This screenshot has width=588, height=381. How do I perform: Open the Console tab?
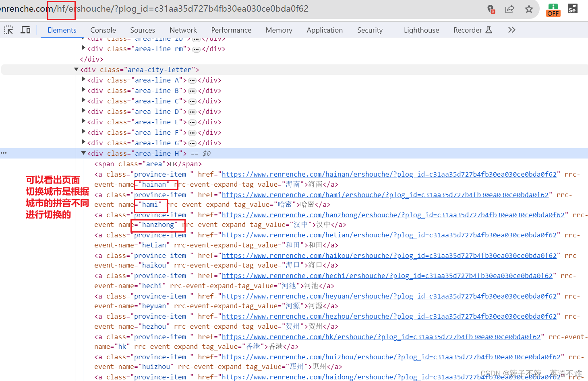[103, 30]
